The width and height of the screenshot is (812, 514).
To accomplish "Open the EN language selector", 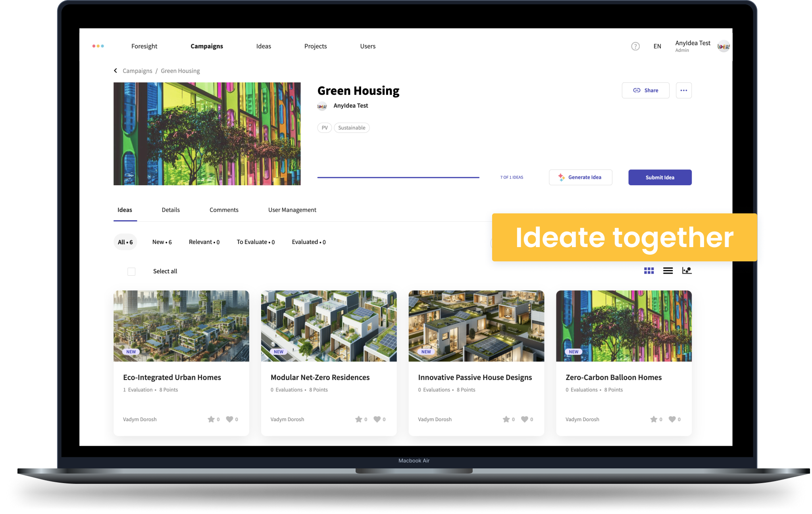I will coord(657,46).
